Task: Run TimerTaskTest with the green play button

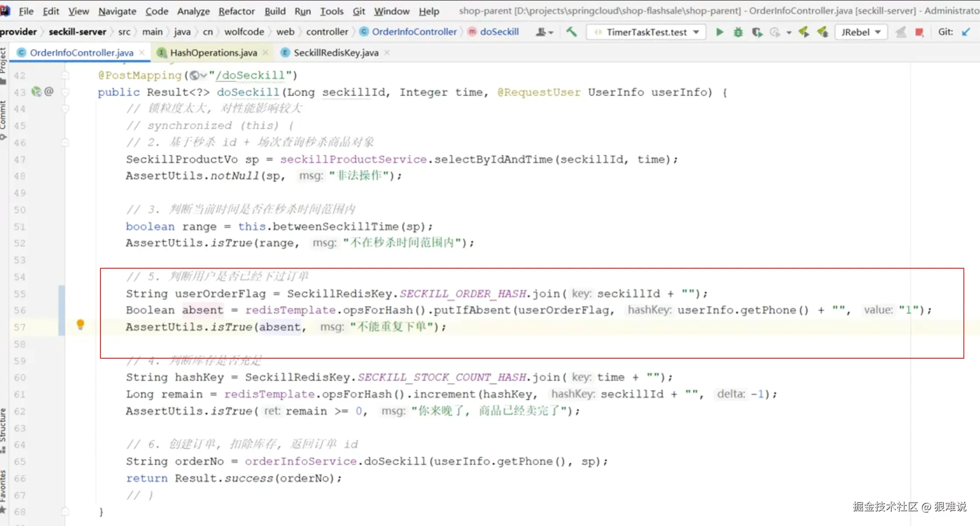Action: 720,32
